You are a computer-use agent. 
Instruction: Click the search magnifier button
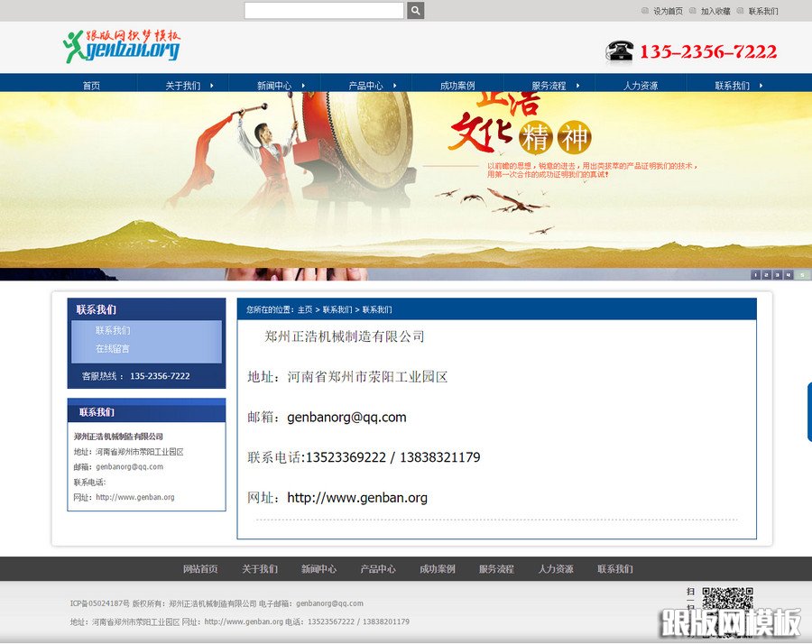pyautogui.click(x=415, y=11)
